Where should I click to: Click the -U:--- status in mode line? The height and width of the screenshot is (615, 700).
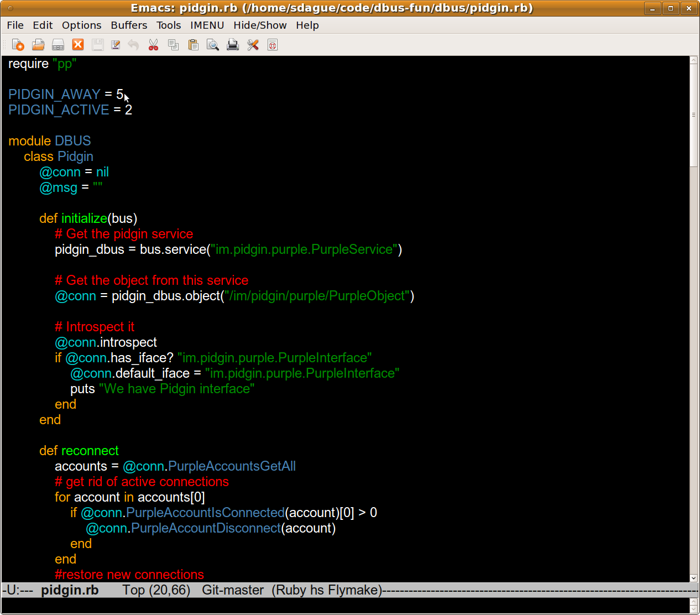[18, 590]
